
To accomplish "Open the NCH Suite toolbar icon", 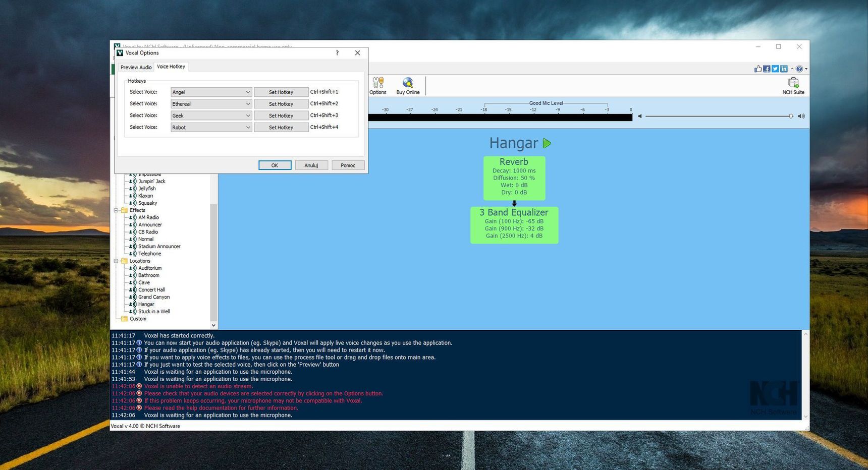I will (793, 86).
